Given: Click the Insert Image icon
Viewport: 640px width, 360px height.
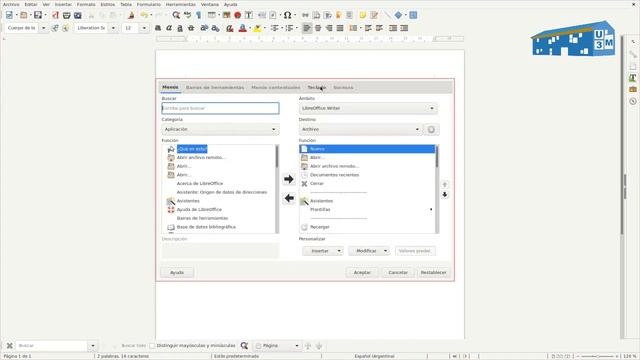Looking at the screenshot, I should pos(227,15).
